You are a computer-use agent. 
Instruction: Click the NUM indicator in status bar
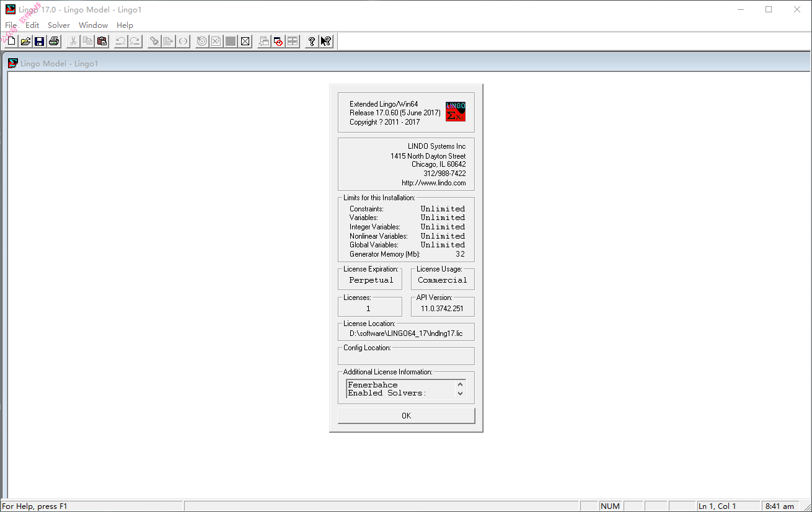[610, 506]
